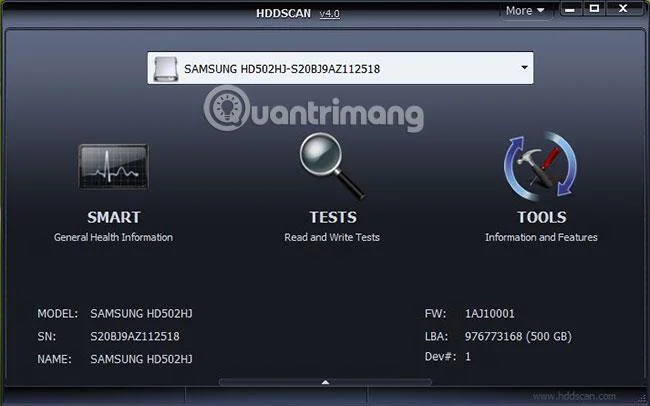Click the hard drive icon in drive selector
The height and width of the screenshot is (406, 650).
click(x=166, y=68)
